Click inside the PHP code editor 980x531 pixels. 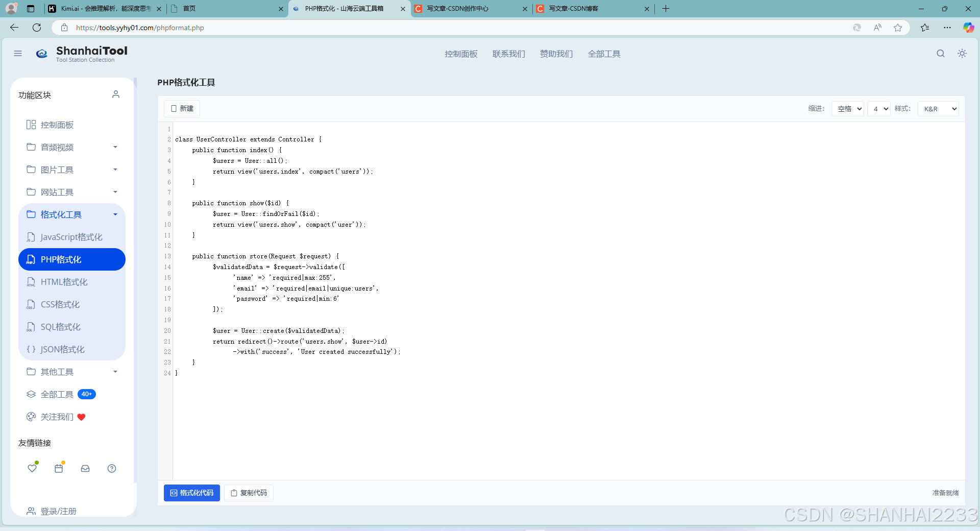click(568, 301)
